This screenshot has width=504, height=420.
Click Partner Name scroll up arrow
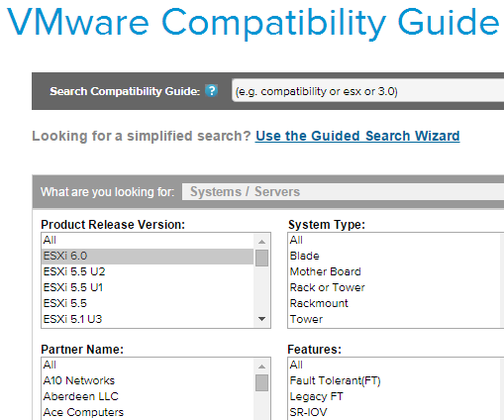click(261, 367)
